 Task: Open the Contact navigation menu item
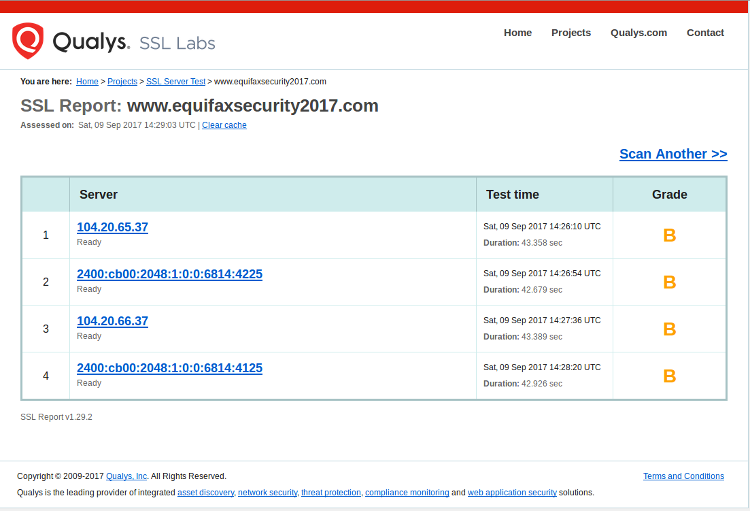[x=705, y=33]
